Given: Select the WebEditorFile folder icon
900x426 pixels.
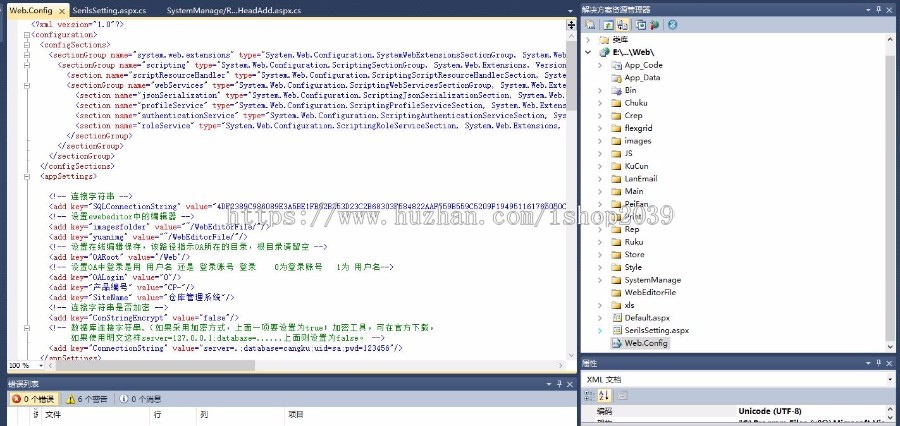Looking at the screenshot, I should pos(616,292).
